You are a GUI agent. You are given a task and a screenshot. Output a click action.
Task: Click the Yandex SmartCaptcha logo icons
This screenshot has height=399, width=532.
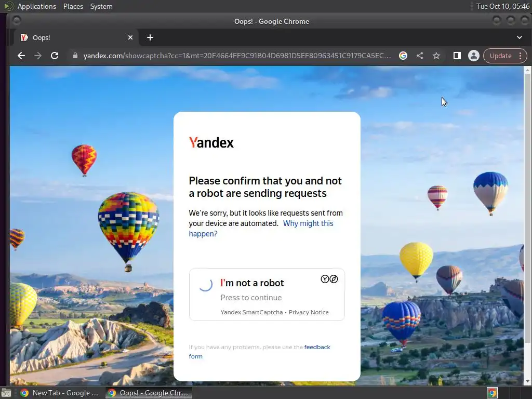click(x=329, y=279)
